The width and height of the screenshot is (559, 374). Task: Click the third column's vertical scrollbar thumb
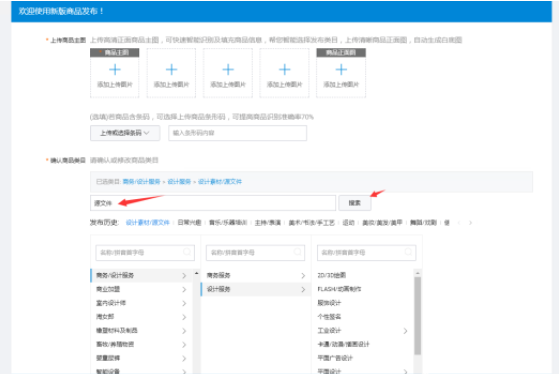click(x=417, y=316)
